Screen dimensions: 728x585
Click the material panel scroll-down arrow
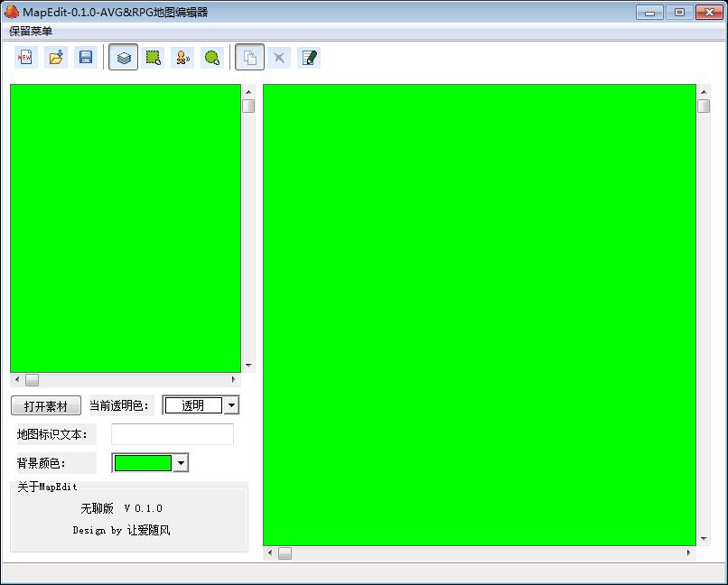pos(248,366)
